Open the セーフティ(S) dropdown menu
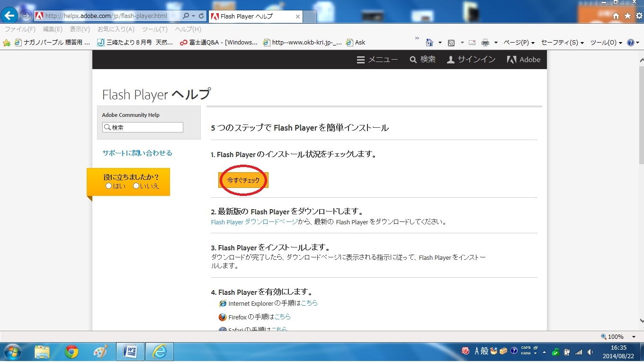Viewport: 644px width, 362px height. (x=563, y=43)
